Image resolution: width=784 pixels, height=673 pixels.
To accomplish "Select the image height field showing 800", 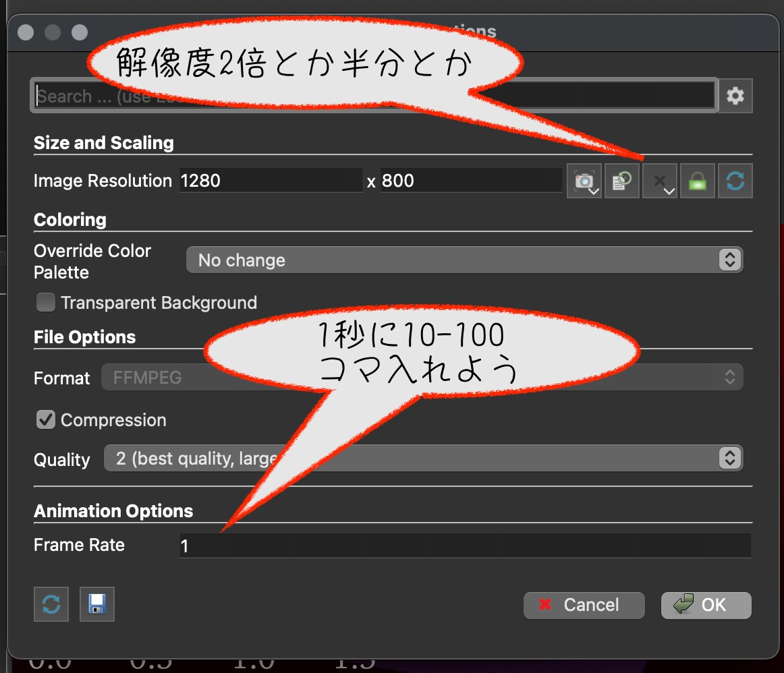I will 470,181.
